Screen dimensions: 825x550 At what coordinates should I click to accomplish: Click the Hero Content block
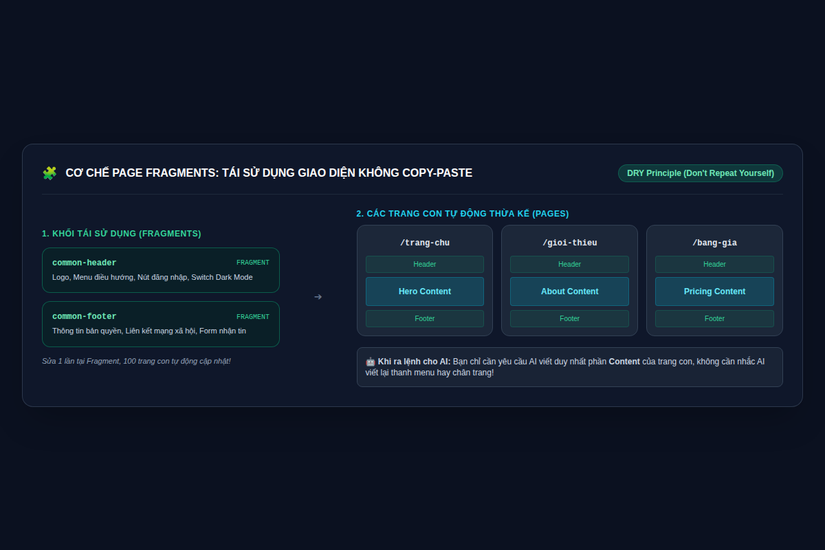425,291
